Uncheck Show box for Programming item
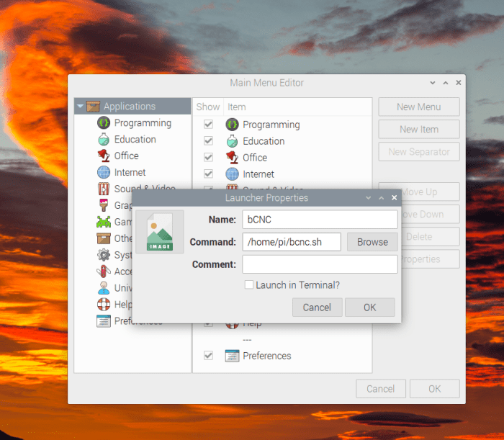 [208, 125]
